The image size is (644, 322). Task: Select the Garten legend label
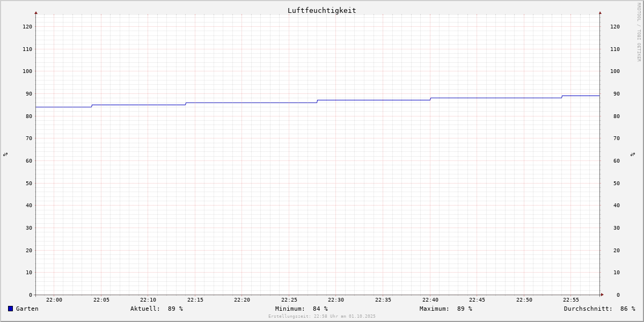[27, 309]
